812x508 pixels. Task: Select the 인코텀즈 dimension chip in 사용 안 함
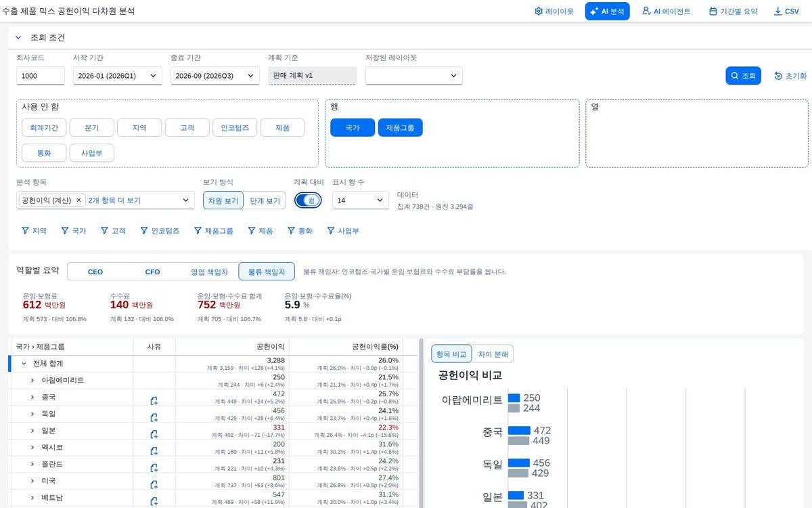235,127
